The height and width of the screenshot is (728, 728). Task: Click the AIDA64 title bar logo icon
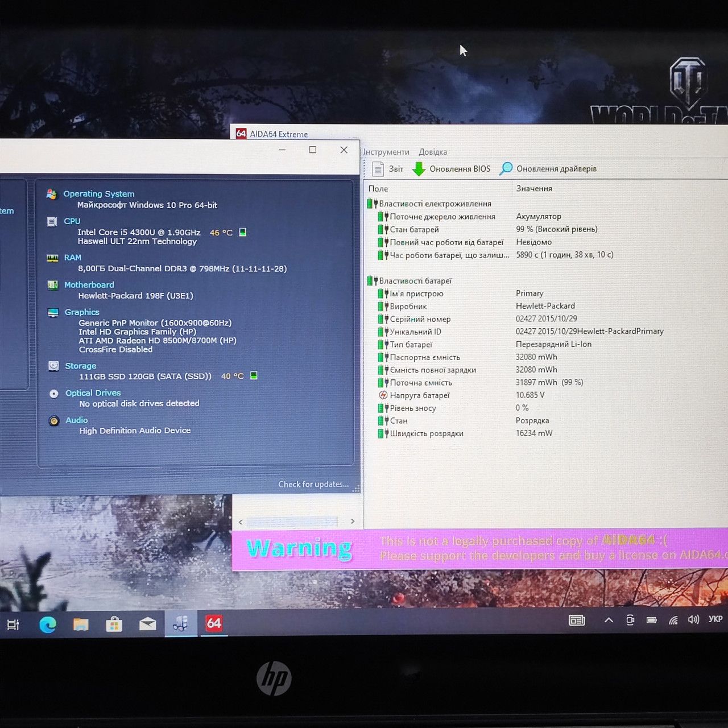241,134
